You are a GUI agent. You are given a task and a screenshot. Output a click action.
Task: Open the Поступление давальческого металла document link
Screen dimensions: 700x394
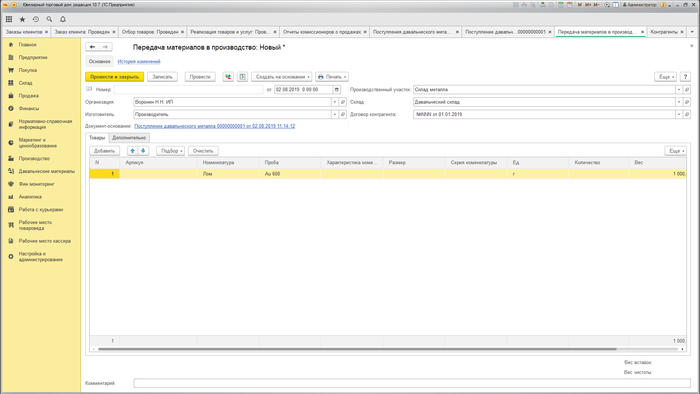[x=215, y=126]
